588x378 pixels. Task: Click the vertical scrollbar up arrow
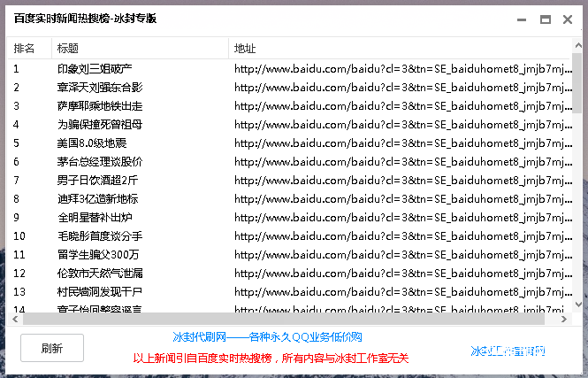pos(578,45)
